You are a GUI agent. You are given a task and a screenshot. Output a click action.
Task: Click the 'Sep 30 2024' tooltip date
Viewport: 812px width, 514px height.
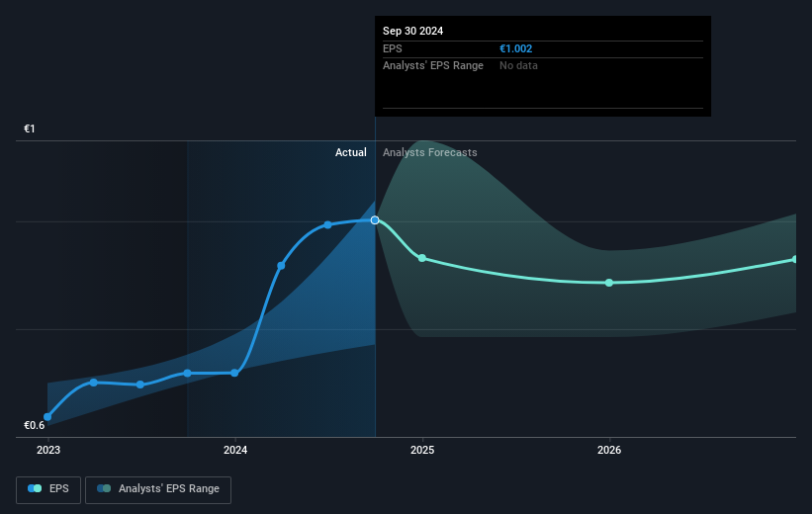[412, 31]
